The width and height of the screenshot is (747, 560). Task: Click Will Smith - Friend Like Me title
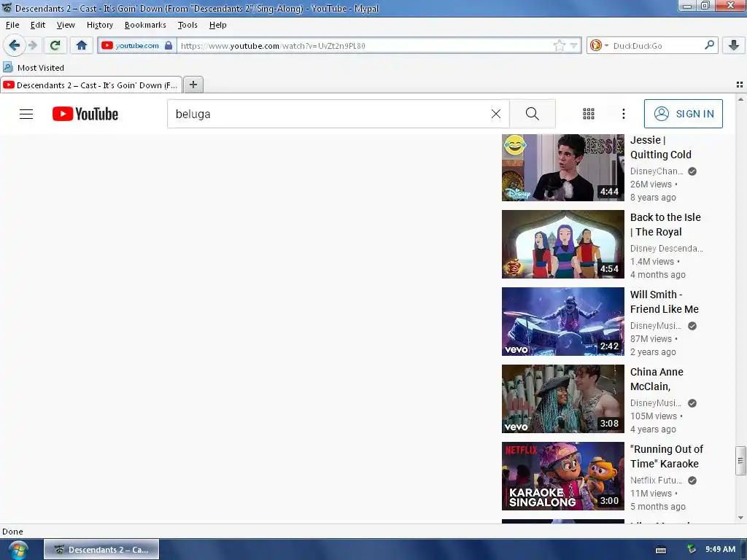(x=664, y=301)
